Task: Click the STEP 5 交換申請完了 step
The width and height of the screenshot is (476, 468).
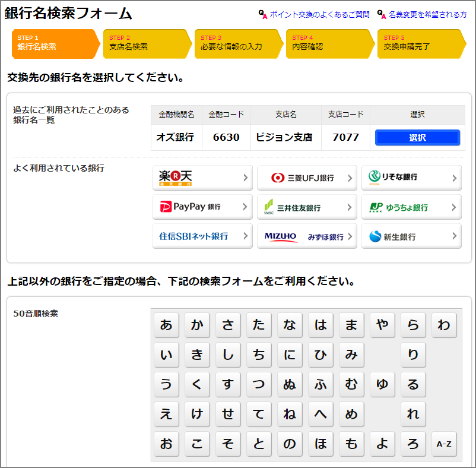Action: point(421,44)
